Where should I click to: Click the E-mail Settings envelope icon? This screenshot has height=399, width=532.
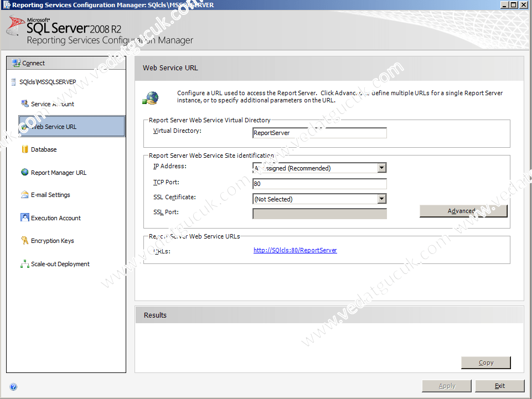point(25,194)
